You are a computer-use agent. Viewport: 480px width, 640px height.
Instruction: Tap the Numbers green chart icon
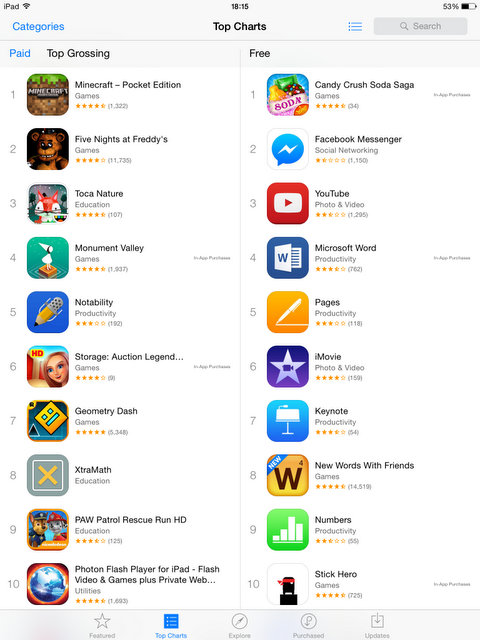tap(288, 529)
